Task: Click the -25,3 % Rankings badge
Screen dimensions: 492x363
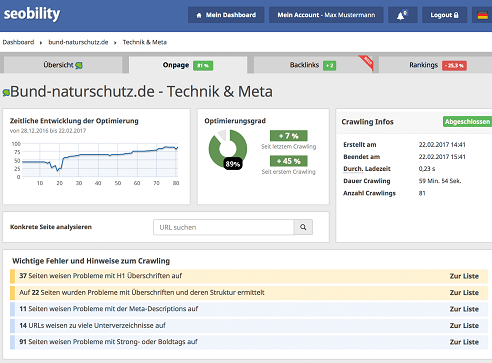Action: coord(455,65)
